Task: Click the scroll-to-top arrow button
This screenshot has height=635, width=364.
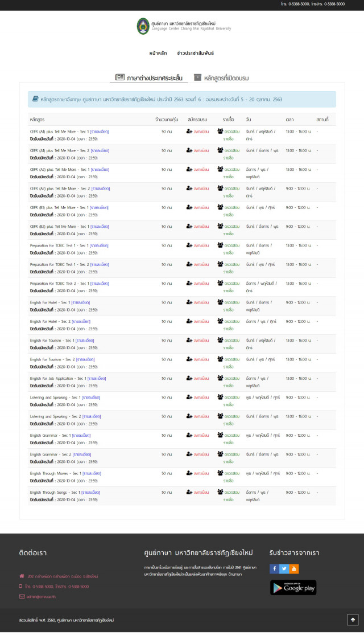Action: [353, 620]
